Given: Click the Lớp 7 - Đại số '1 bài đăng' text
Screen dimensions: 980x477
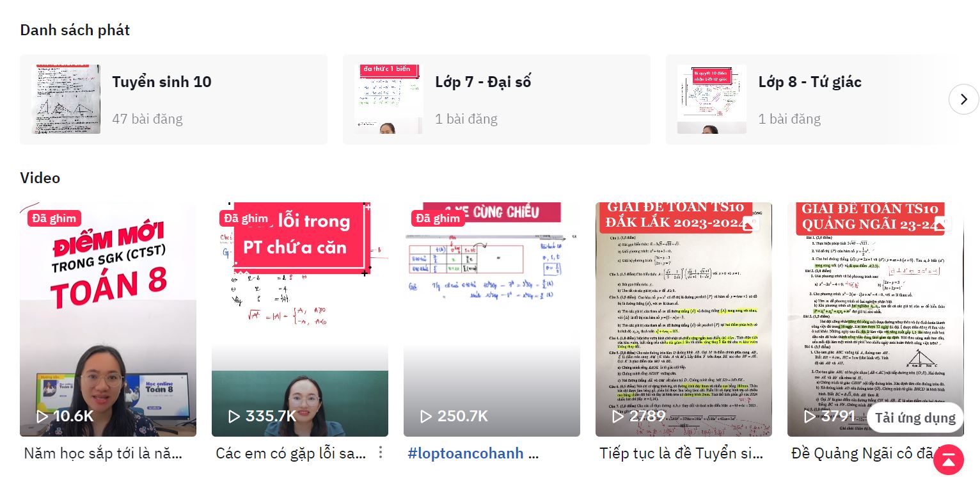Looking at the screenshot, I should (466, 118).
